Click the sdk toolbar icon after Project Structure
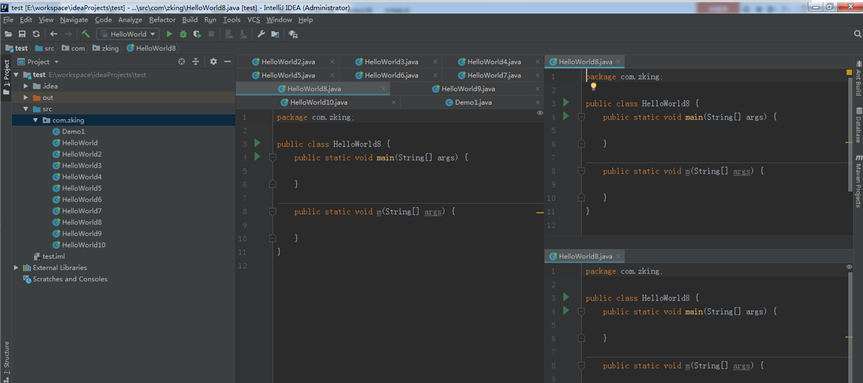Image resolution: width=863 pixels, height=383 pixels. [293, 34]
